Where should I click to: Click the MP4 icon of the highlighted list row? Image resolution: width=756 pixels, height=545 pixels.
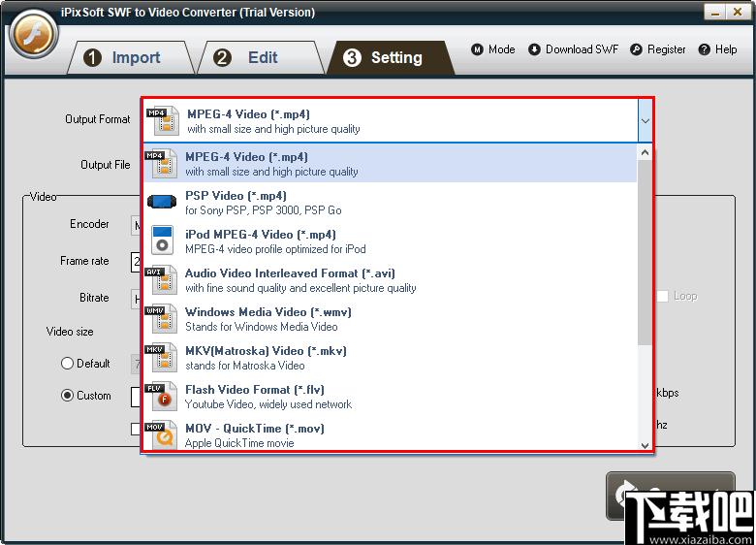161,164
